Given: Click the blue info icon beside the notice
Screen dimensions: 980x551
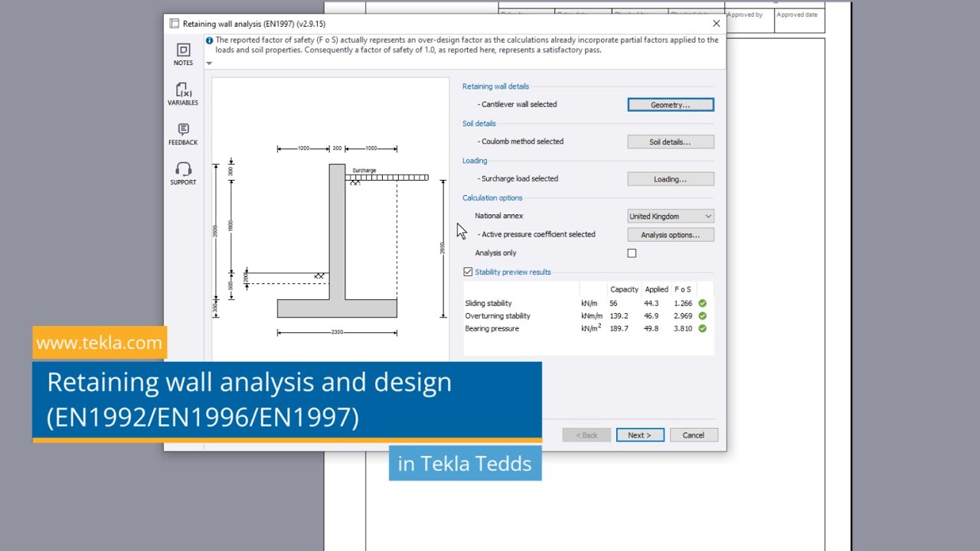Looking at the screenshot, I should pos(209,41).
